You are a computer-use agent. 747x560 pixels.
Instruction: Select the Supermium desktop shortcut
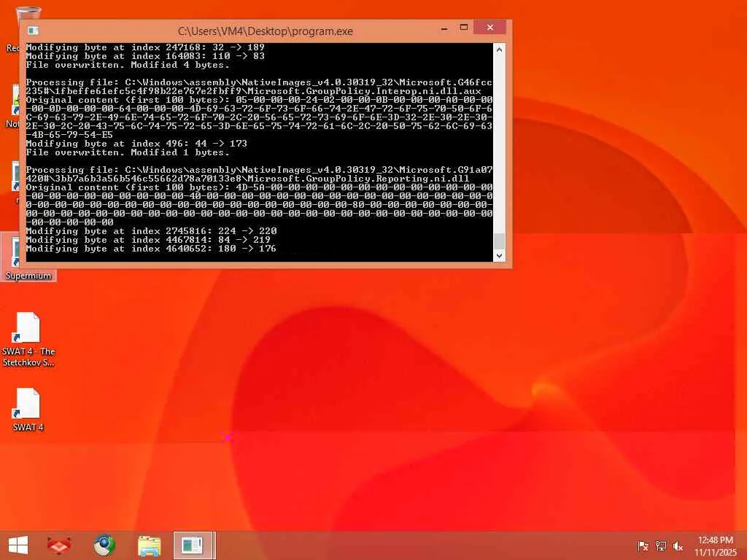click(28, 257)
